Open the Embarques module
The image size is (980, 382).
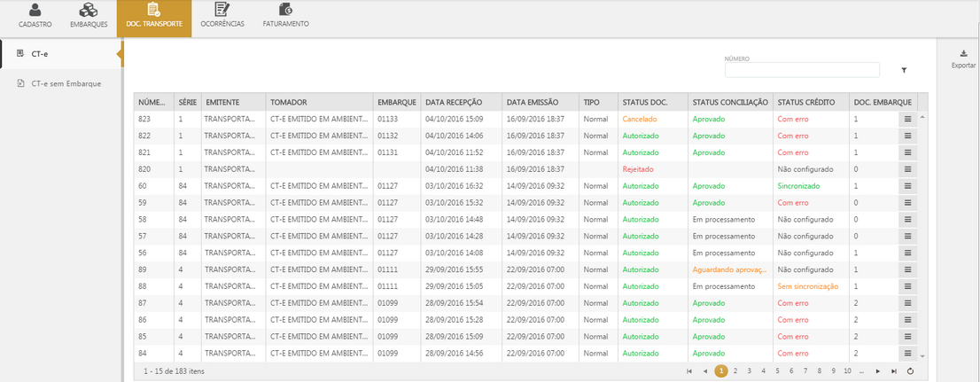[x=89, y=16]
